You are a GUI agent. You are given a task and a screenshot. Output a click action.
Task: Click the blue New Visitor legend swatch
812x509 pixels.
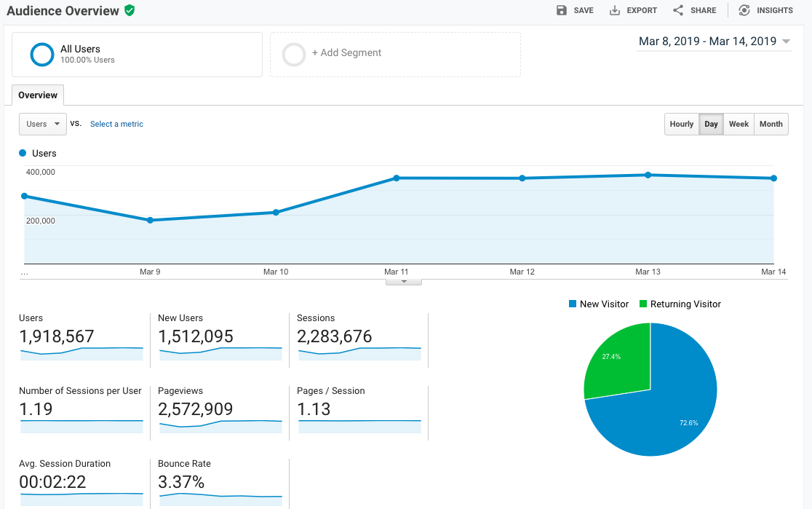573,304
